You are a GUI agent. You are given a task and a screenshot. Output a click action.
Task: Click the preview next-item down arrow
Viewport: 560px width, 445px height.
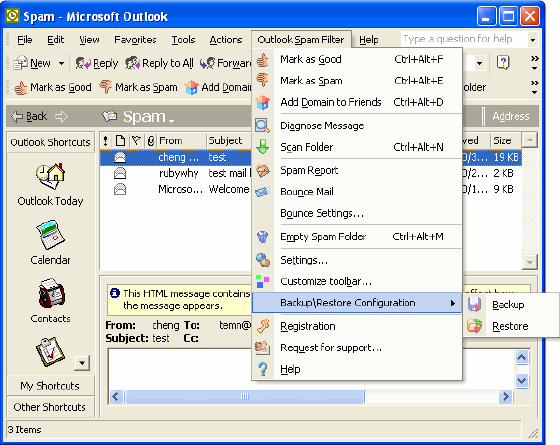(522, 380)
